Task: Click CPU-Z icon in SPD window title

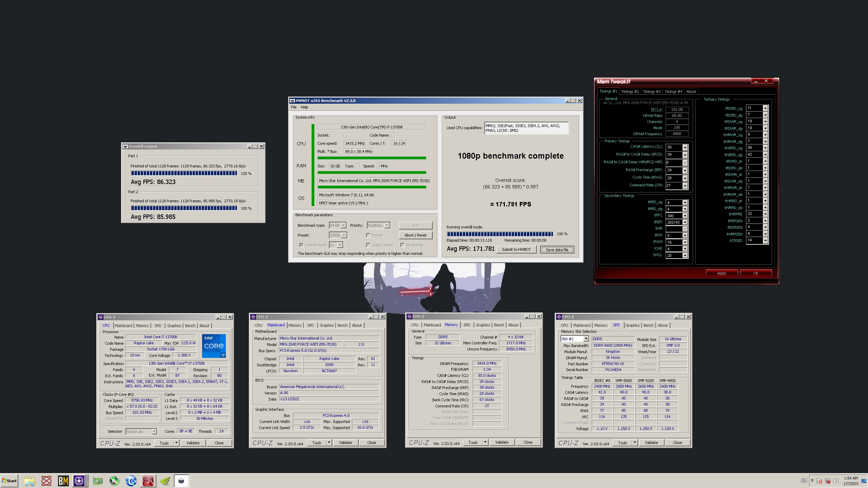Action: [559, 317]
